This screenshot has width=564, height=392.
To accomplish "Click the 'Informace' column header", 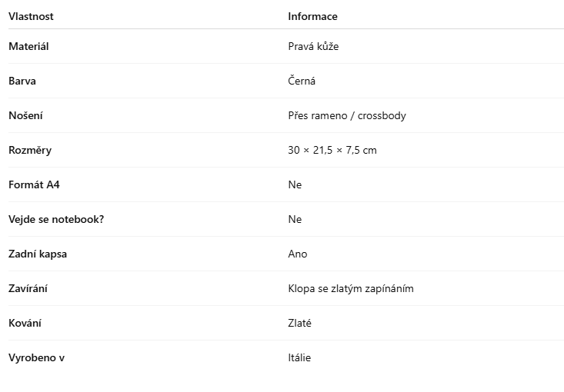I will 312,16.
